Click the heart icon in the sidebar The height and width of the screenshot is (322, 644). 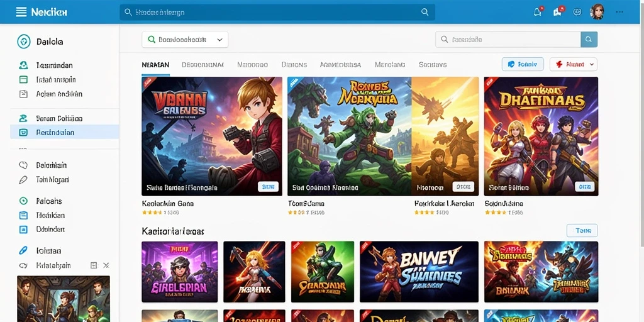[23, 165]
